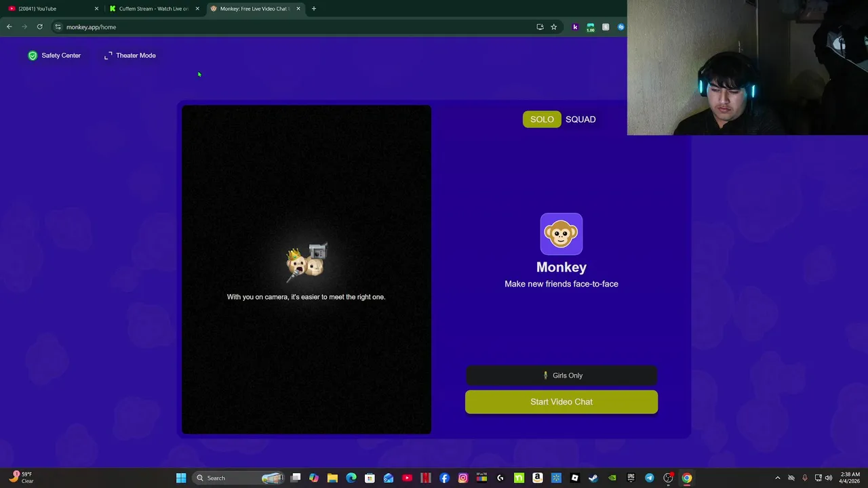Open Task View on the taskbar

coord(296,478)
